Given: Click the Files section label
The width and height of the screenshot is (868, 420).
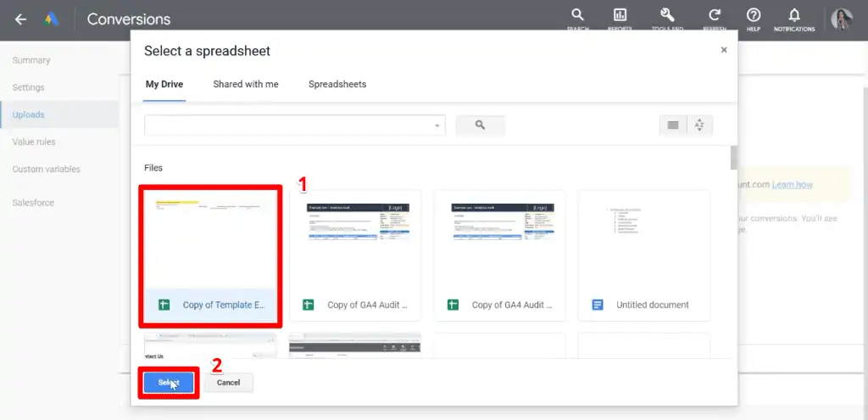Looking at the screenshot, I should (153, 168).
